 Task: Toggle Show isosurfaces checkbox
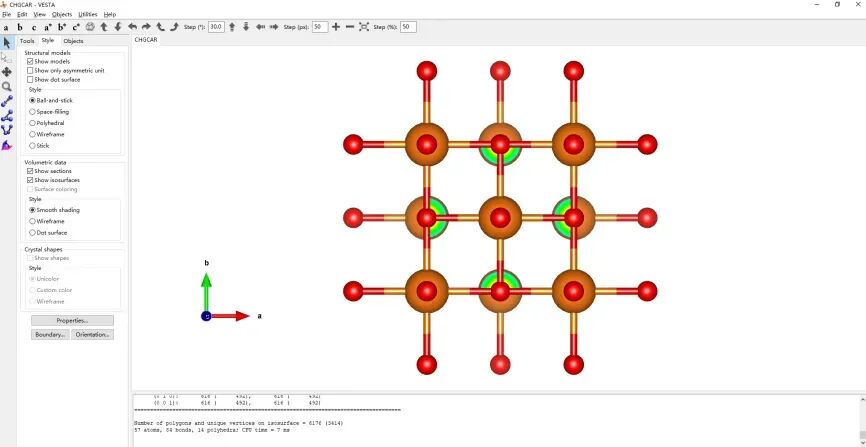pyautogui.click(x=31, y=180)
